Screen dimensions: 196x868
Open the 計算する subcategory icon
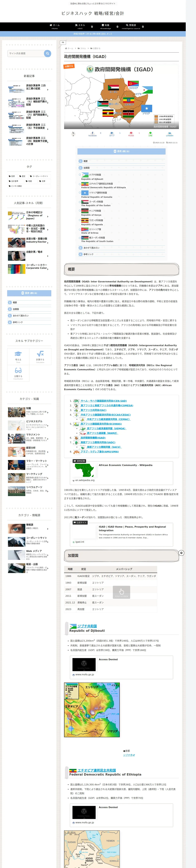pyautogui.click(x=40, y=356)
